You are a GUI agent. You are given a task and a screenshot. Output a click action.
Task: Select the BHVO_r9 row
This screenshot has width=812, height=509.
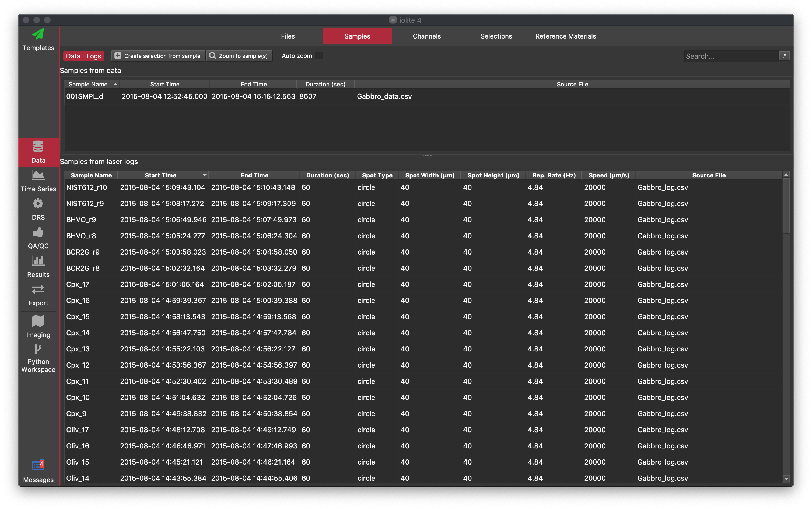pyautogui.click(x=423, y=219)
